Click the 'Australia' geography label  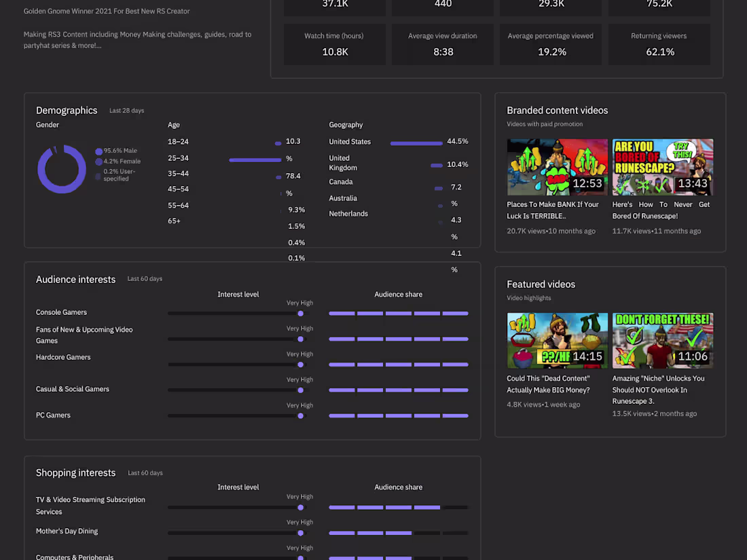(x=343, y=198)
